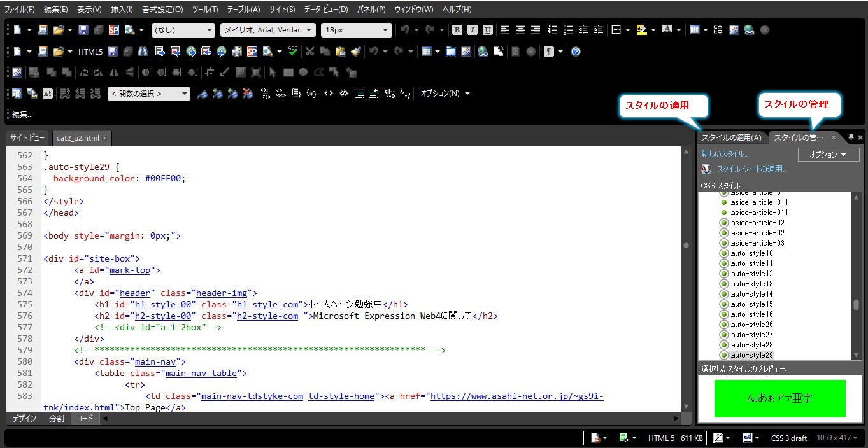Select aside-article-03 in the CSS styles list
The height and width of the screenshot is (448, 868).
click(758, 243)
